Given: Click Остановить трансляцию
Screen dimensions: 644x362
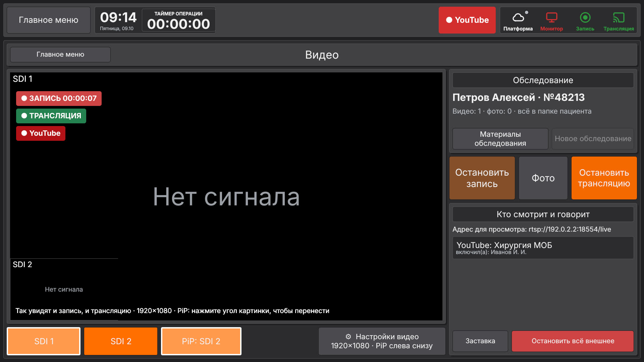Looking at the screenshot, I should click(604, 178).
